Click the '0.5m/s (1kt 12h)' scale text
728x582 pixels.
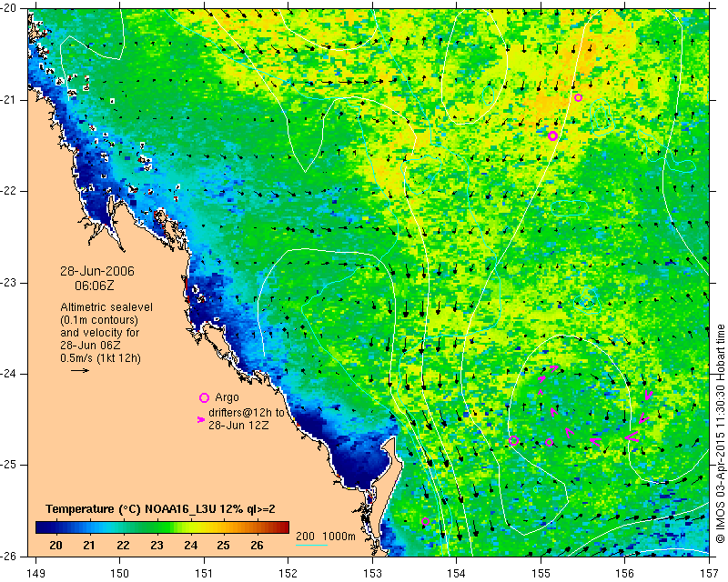(x=101, y=358)
